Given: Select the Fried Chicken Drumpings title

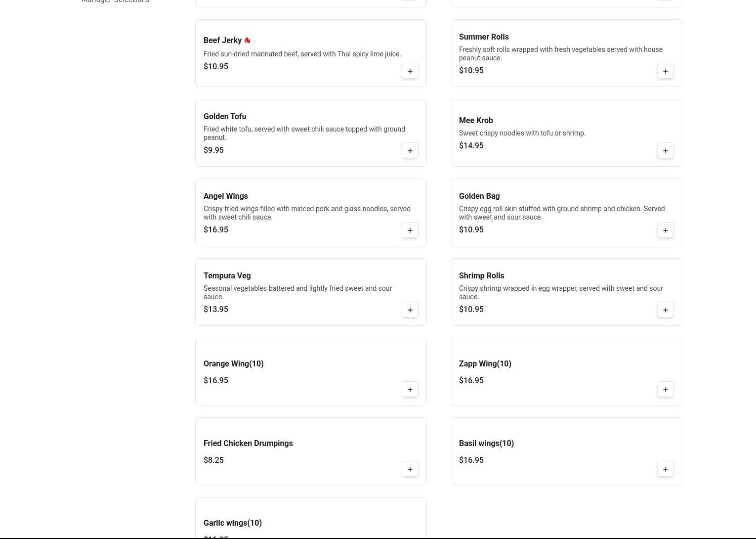Looking at the screenshot, I should click(x=248, y=444).
